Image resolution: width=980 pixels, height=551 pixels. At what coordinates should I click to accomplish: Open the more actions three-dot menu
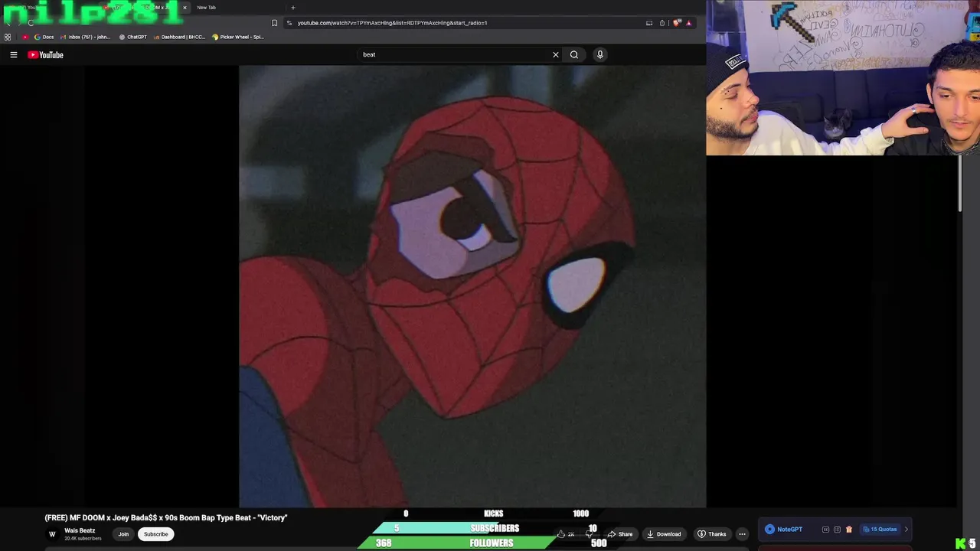pos(742,534)
